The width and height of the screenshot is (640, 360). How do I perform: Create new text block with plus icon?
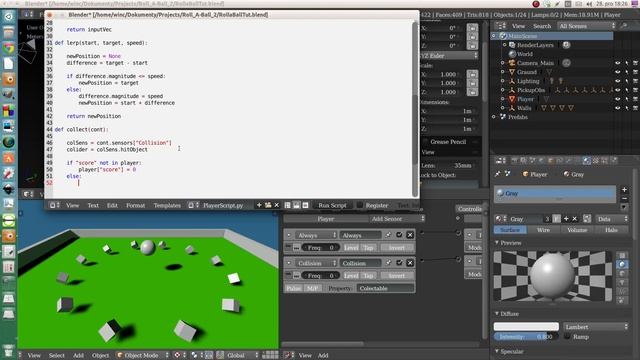(259, 205)
